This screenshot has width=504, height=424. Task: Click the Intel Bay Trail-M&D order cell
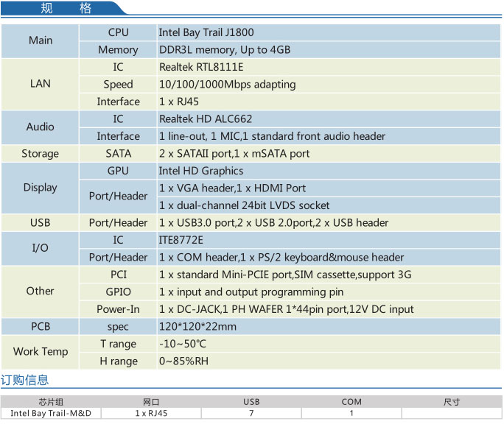51,413
